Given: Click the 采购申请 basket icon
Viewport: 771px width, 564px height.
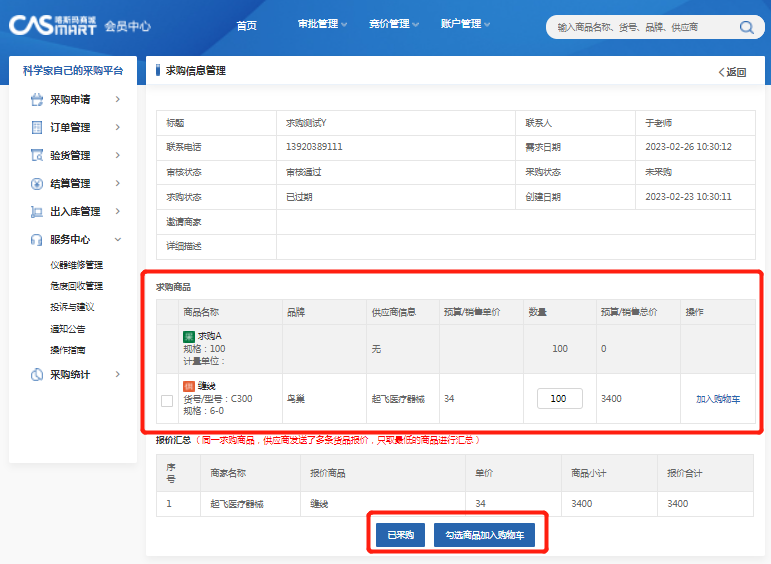Looking at the screenshot, I should point(36,100).
